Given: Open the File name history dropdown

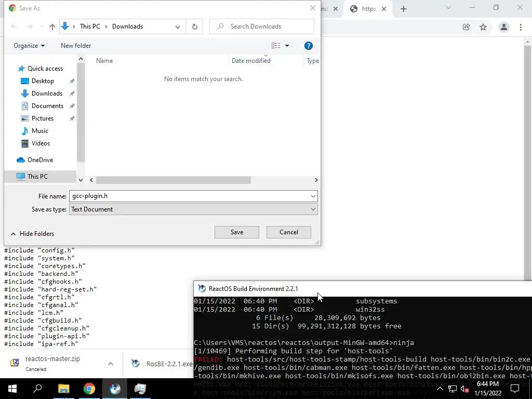Looking at the screenshot, I should pos(313,196).
